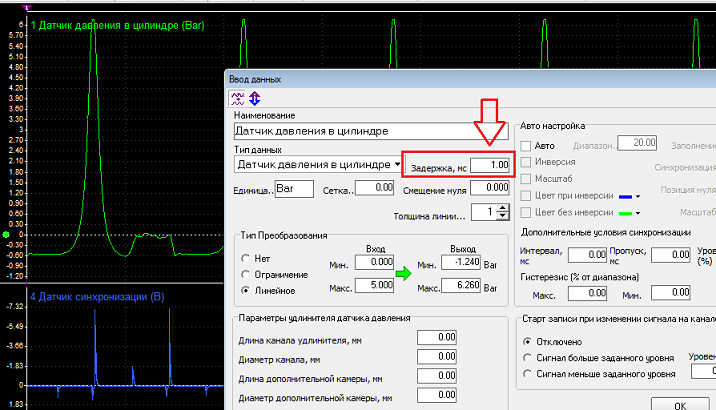Click the Диаметр канала field

(x=437, y=357)
